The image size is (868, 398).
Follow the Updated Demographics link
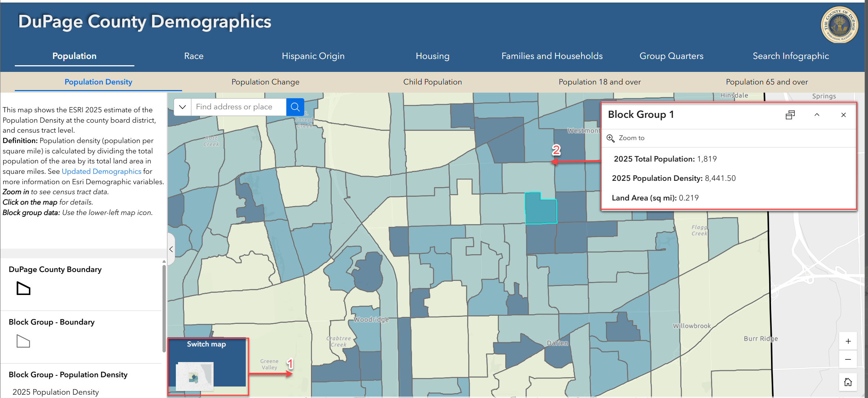pos(101,171)
